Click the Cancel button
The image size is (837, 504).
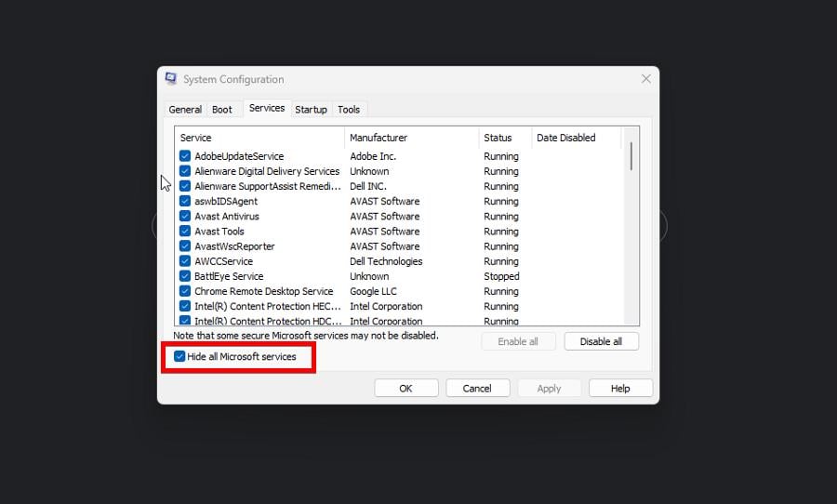pyautogui.click(x=477, y=388)
